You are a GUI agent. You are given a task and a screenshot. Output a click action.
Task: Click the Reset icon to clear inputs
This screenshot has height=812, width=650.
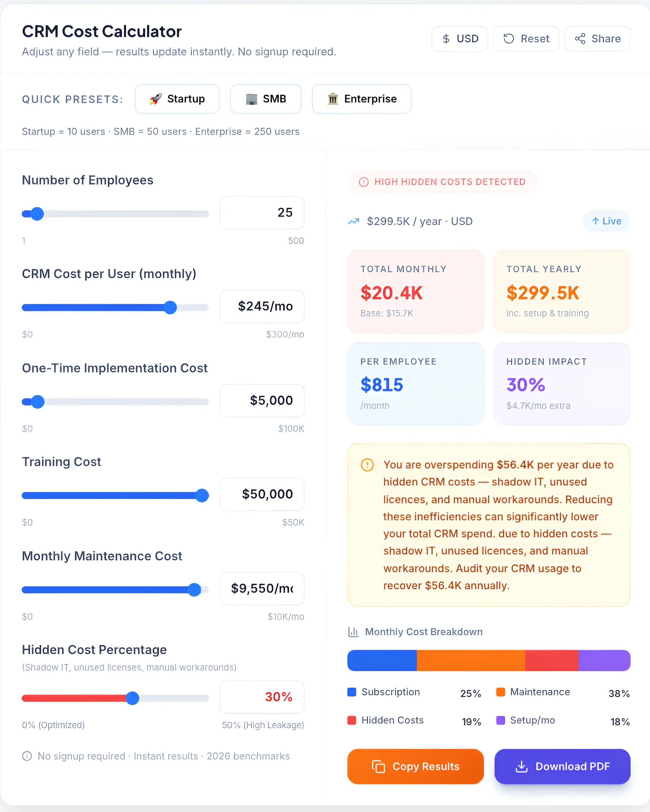coord(509,38)
